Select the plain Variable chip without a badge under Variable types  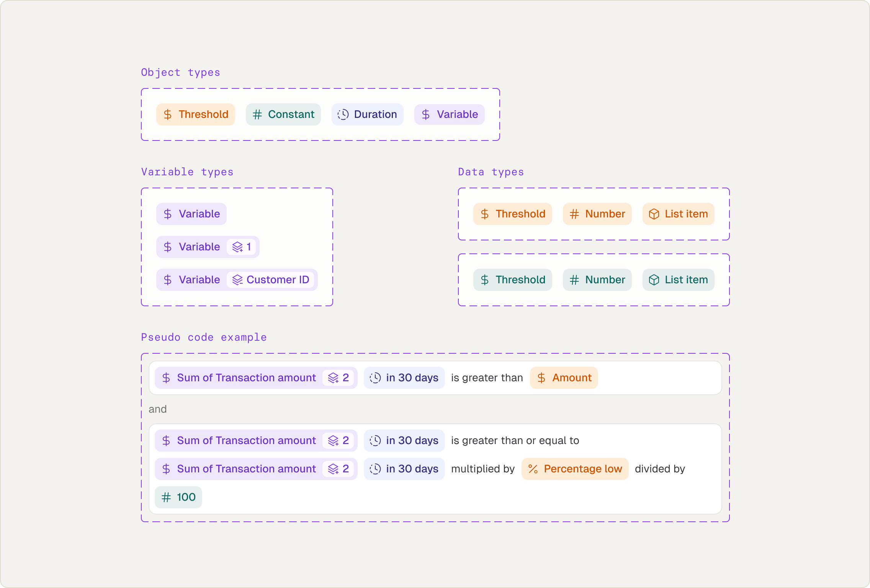coord(191,214)
